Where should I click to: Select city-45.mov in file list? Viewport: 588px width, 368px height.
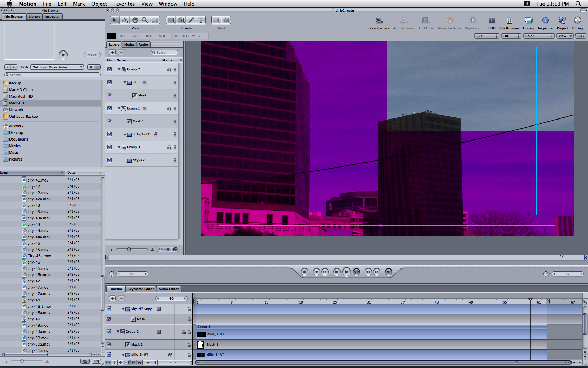coord(38,250)
